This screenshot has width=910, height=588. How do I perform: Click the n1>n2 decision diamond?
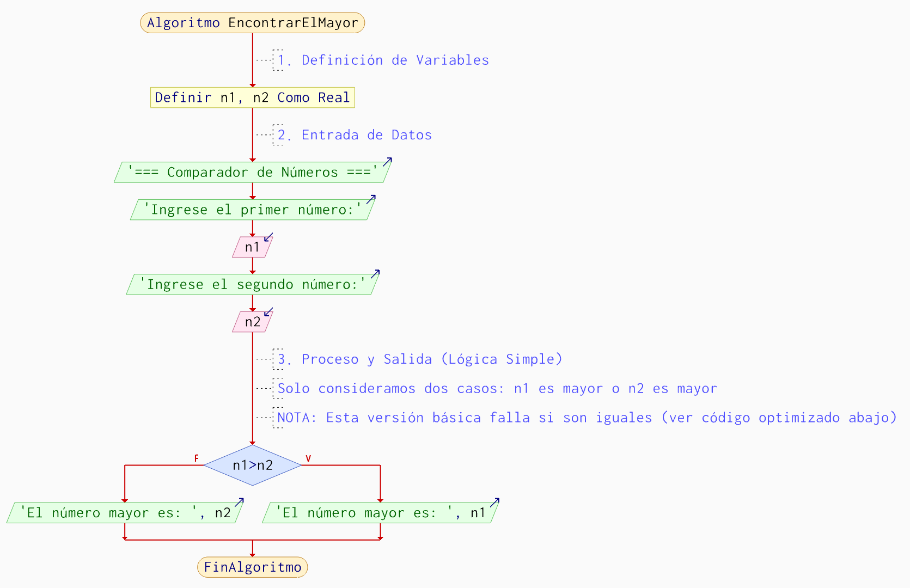click(252, 465)
